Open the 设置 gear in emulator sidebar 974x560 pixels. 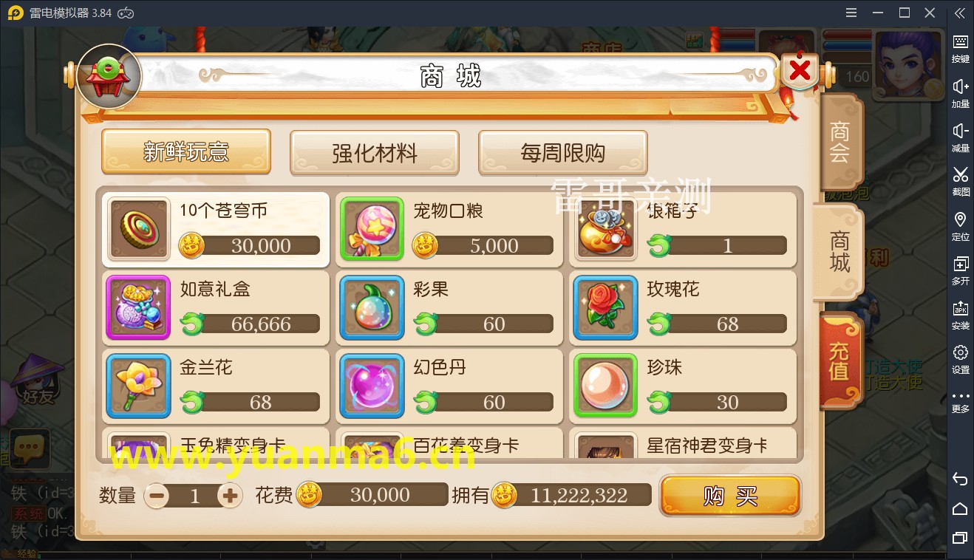960,358
